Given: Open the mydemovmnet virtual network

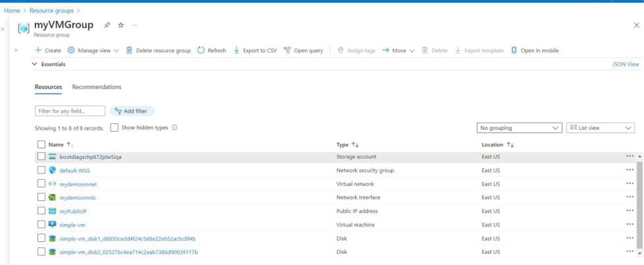Looking at the screenshot, I should coord(78,184).
